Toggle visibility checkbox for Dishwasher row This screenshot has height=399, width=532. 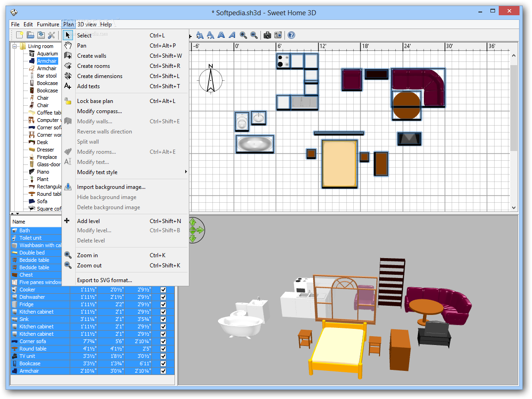pos(163,297)
